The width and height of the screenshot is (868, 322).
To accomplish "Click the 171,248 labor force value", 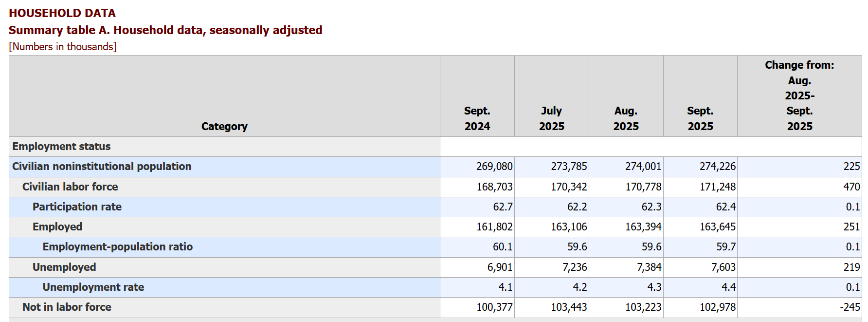I will coord(718,187).
